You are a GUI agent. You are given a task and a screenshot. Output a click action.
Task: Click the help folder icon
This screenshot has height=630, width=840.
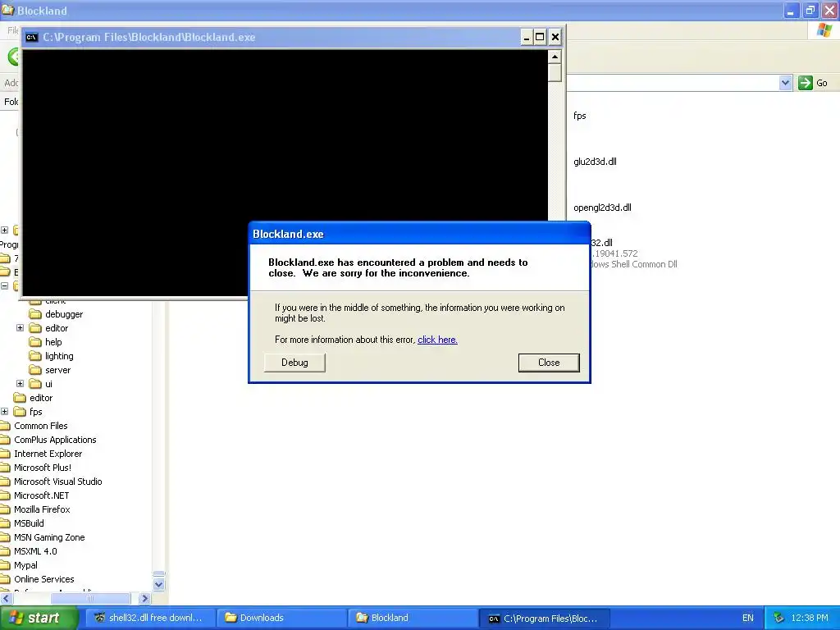coord(35,342)
